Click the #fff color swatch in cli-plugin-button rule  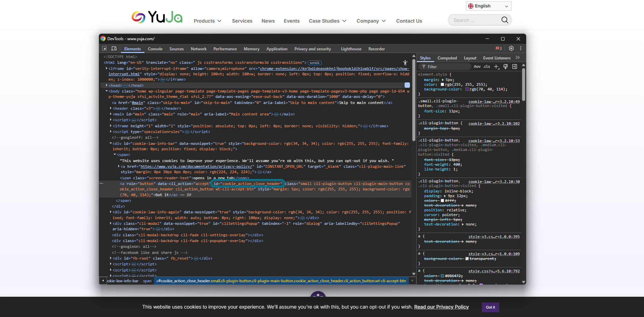[x=442, y=201]
